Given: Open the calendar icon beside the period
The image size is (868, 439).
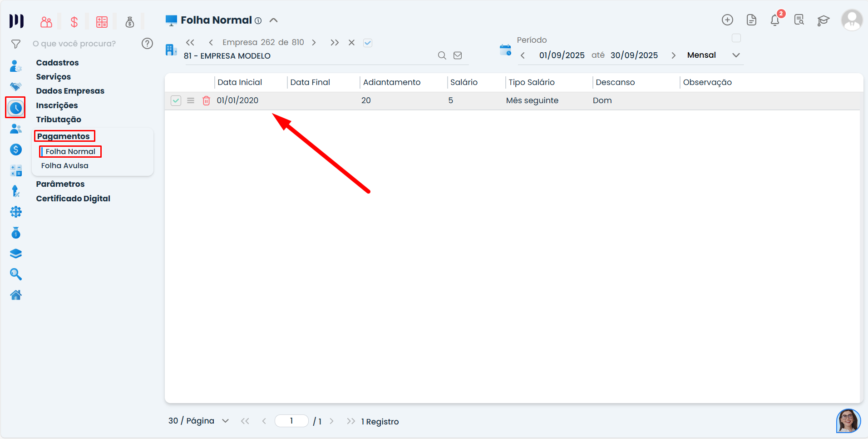Looking at the screenshot, I should click(505, 50).
